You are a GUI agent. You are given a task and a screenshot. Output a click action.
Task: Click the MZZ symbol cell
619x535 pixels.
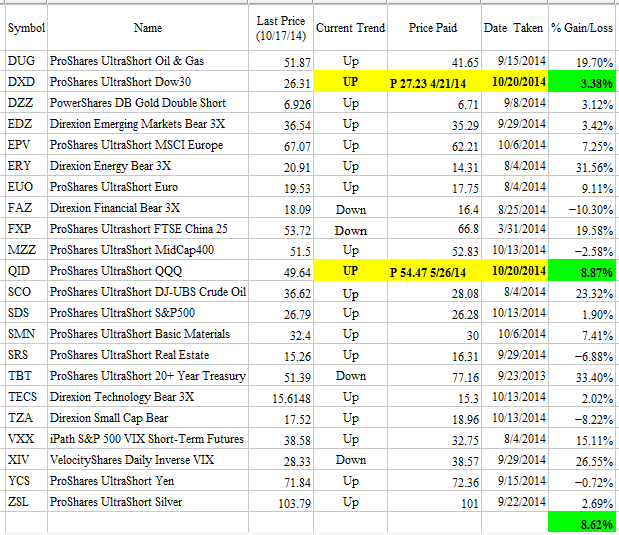tap(26, 250)
